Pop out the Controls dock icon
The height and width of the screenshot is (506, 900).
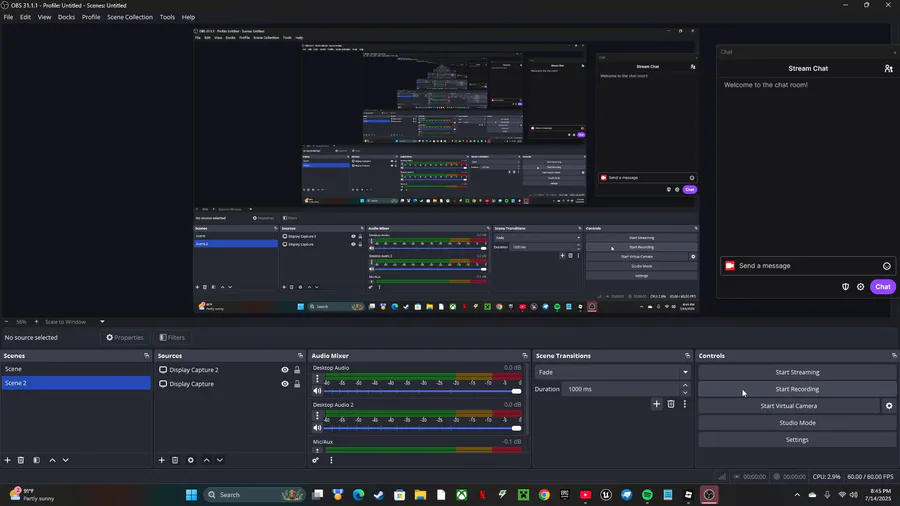tap(894, 356)
